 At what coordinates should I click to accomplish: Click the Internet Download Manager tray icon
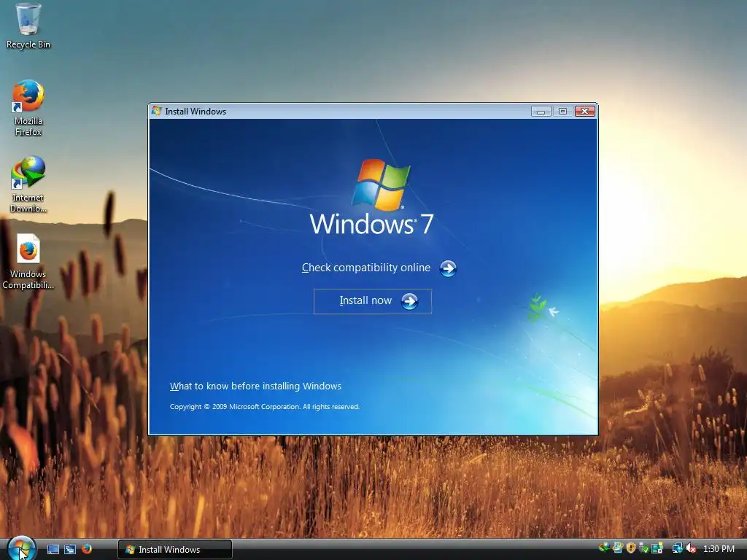click(x=604, y=548)
